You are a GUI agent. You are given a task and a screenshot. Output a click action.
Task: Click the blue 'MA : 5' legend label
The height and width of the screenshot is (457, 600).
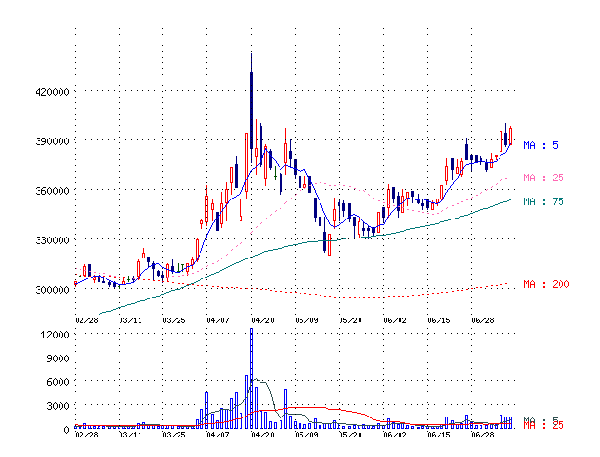(x=541, y=145)
